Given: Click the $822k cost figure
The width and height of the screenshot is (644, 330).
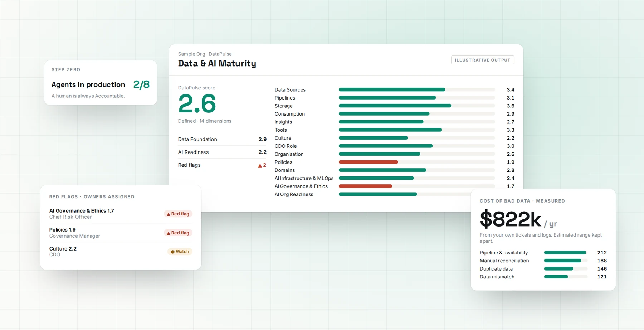Looking at the screenshot, I should tap(511, 219).
